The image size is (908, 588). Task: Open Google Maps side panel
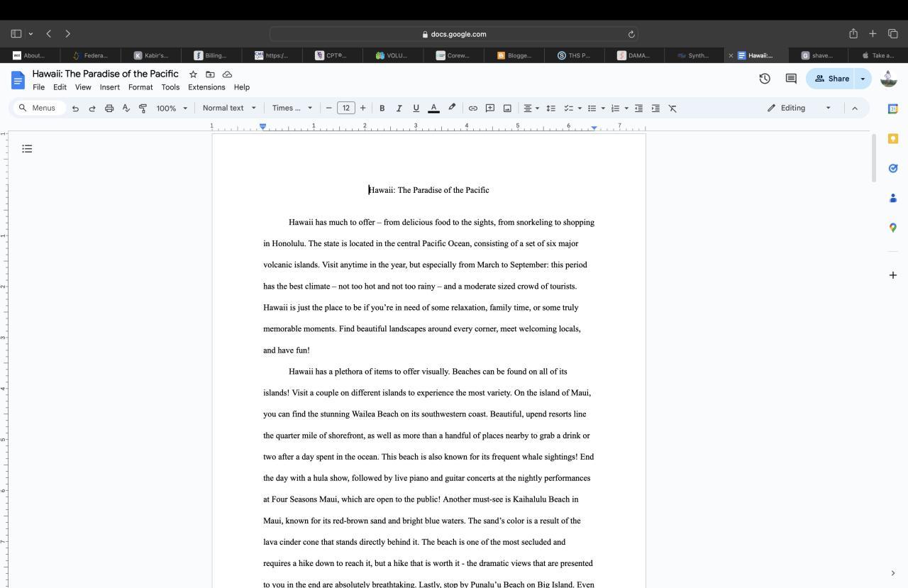(x=893, y=228)
